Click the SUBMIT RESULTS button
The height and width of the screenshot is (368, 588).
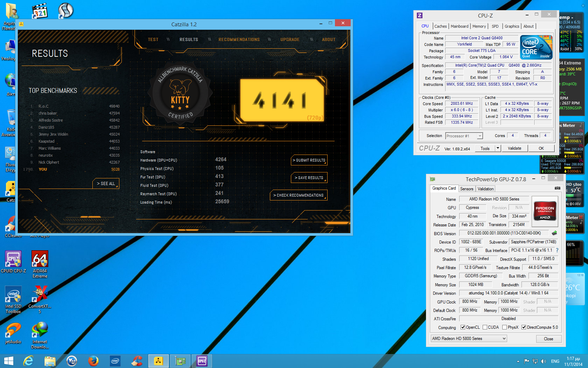tap(309, 160)
